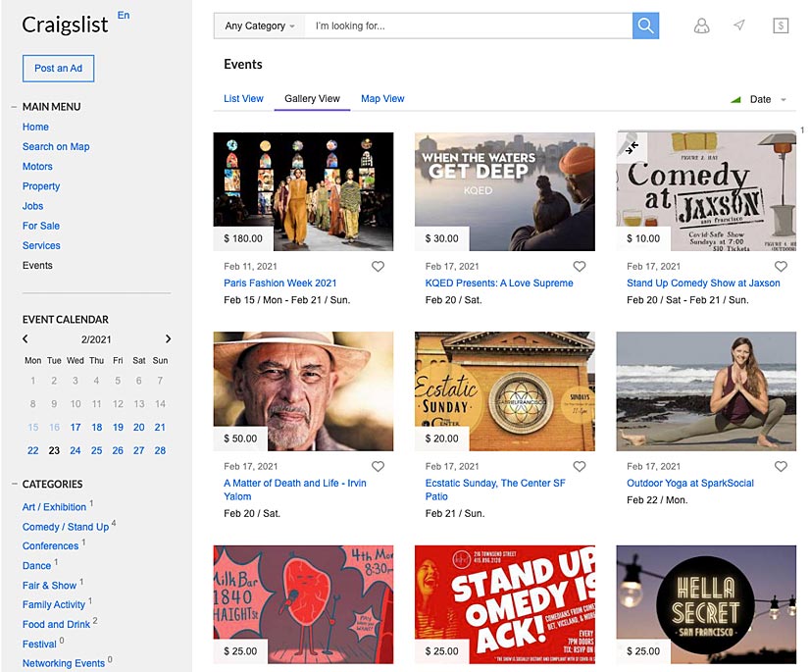
Task: Collapse the MAIN MENU section
Action: [14, 107]
